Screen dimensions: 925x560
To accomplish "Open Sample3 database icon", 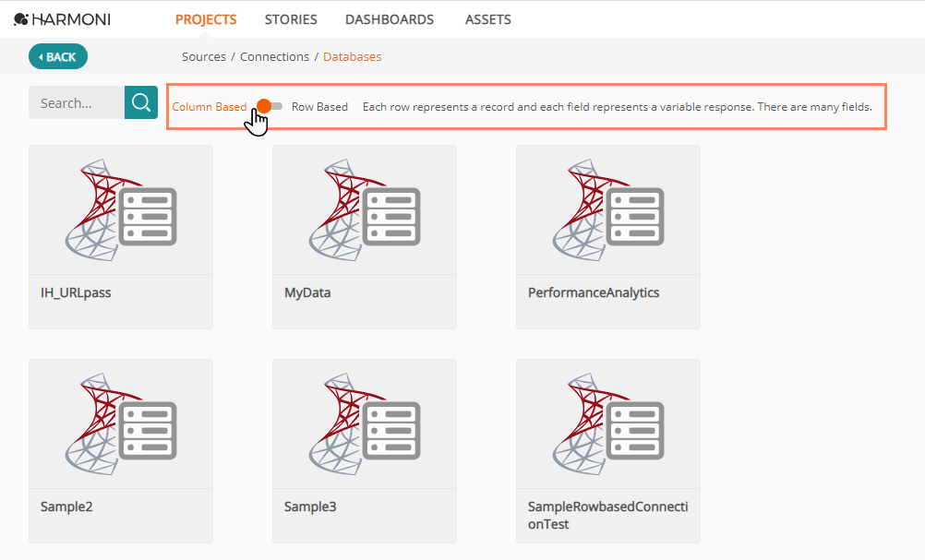I will point(365,423).
